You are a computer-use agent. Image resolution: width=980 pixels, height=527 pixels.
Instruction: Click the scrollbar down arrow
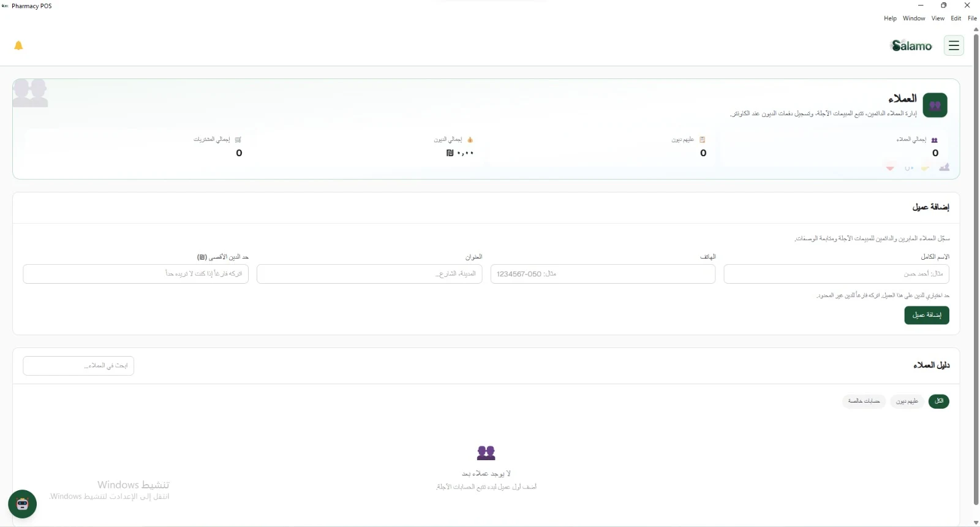pos(976,523)
